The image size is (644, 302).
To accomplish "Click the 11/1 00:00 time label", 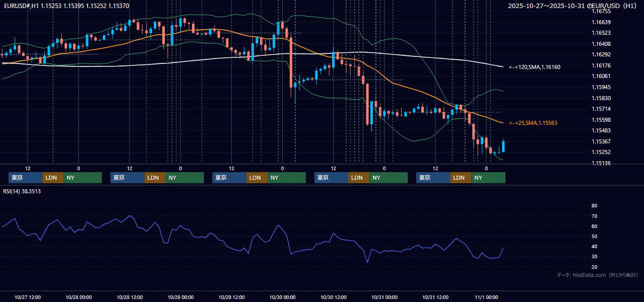I will [x=486, y=297].
